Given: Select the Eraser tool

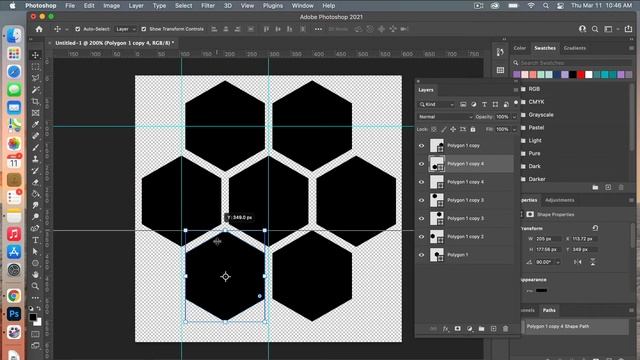Looking at the screenshot, I should click(36, 182).
